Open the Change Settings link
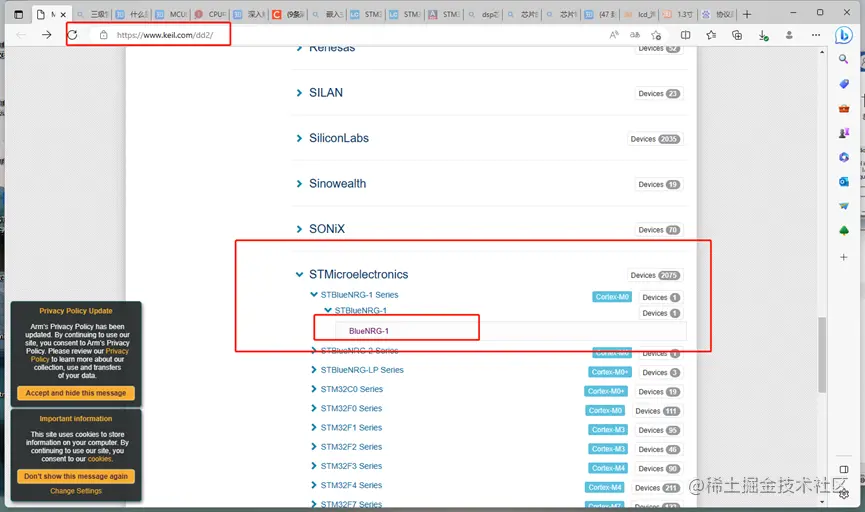This screenshot has width=865, height=512. (x=76, y=491)
